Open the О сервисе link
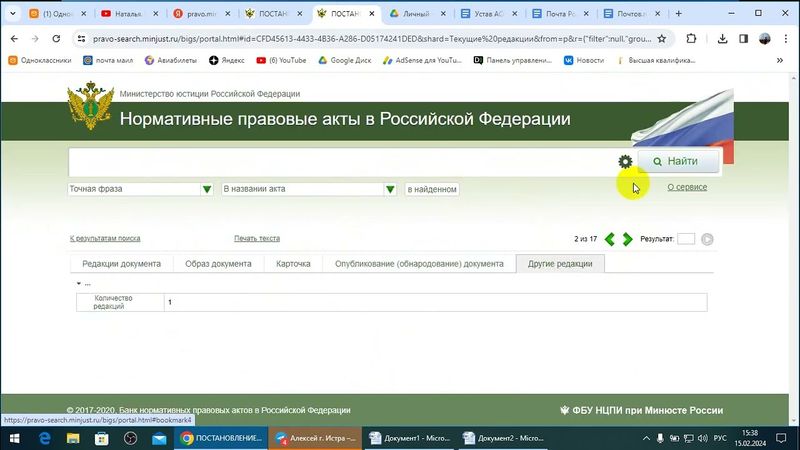This screenshot has width=800, height=450. (687, 187)
